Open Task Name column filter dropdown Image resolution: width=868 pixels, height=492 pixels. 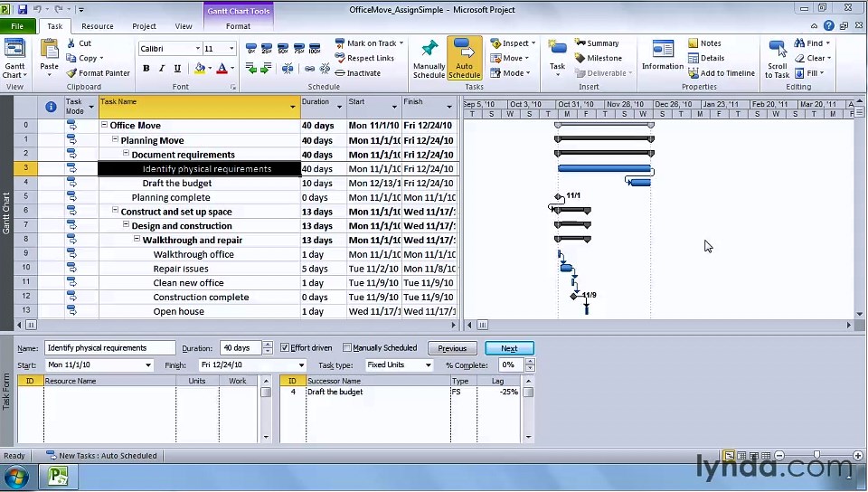(x=293, y=106)
